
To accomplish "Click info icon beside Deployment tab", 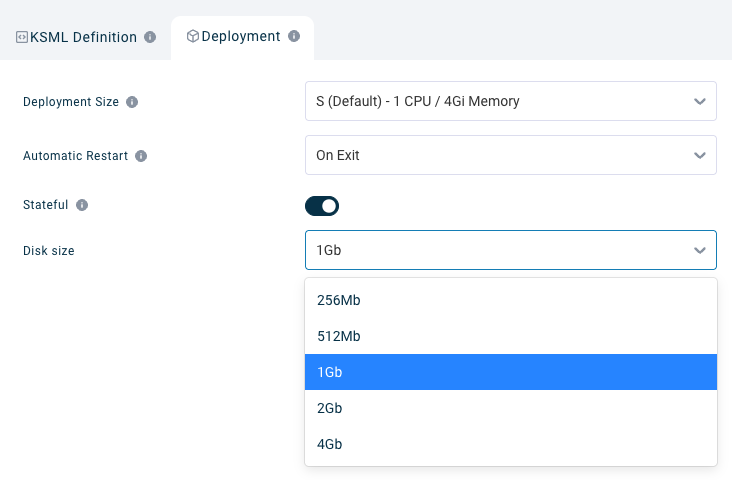I will point(294,36).
